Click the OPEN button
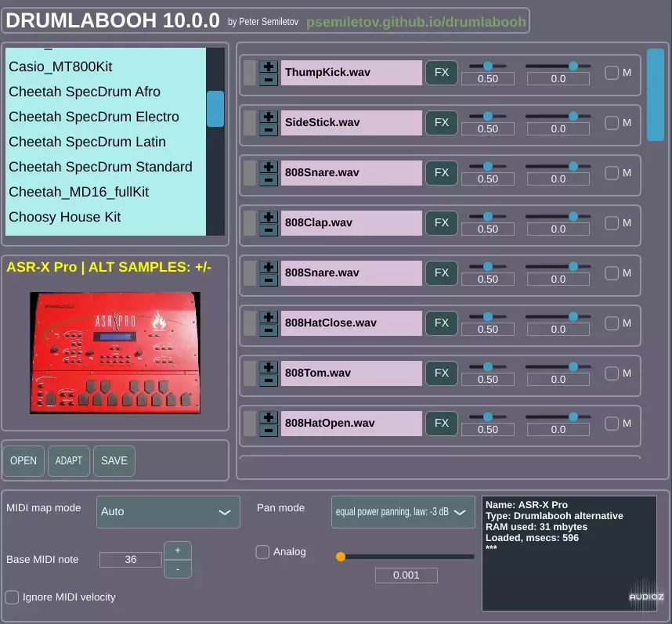The width and height of the screenshot is (672, 624). 23,461
